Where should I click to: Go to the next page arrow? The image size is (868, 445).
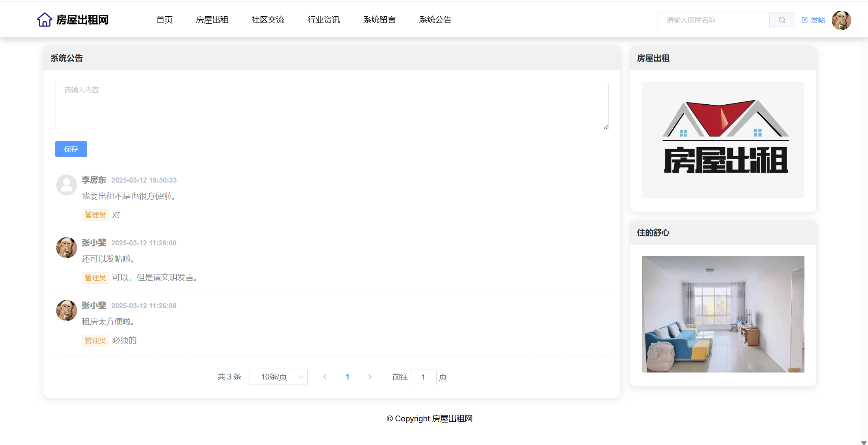(370, 377)
